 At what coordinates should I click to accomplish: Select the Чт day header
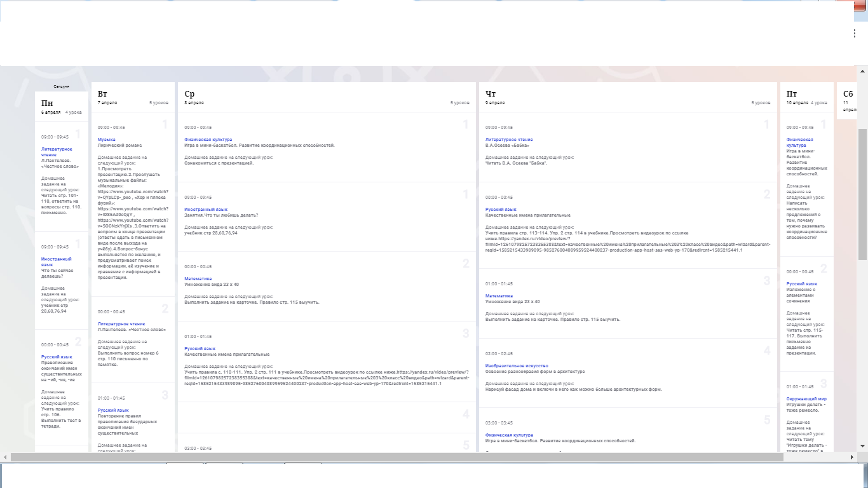(491, 94)
